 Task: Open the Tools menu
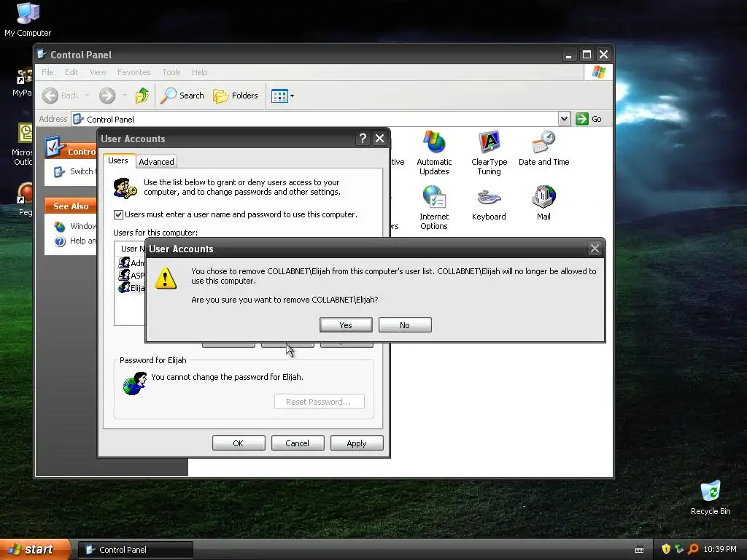[171, 72]
